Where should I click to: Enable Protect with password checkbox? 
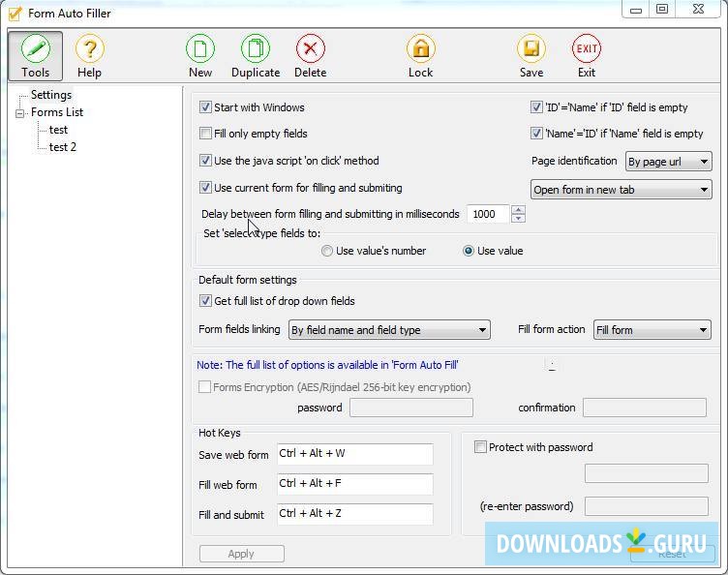pyautogui.click(x=480, y=447)
